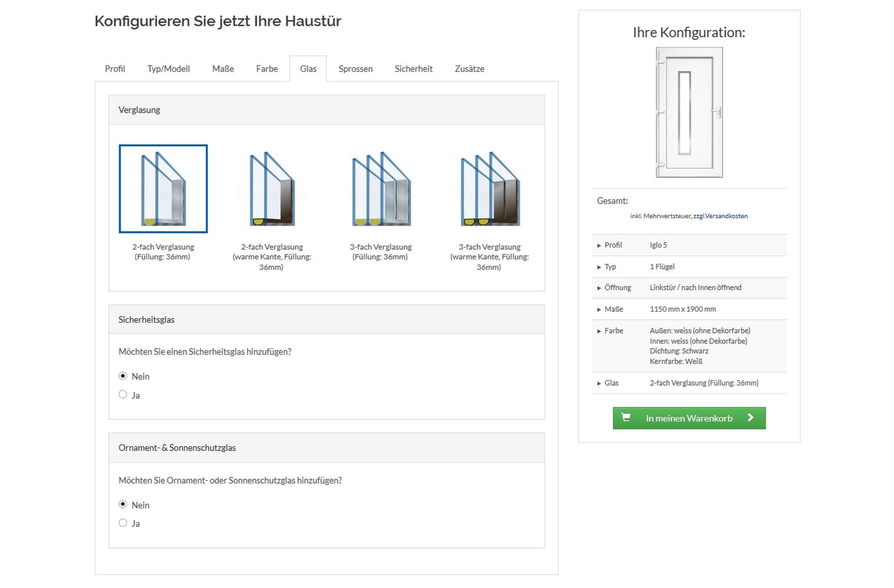Open the zzgl. Versandkosten link
The width and height of the screenshot is (894, 588).
[x=720, y=216]
